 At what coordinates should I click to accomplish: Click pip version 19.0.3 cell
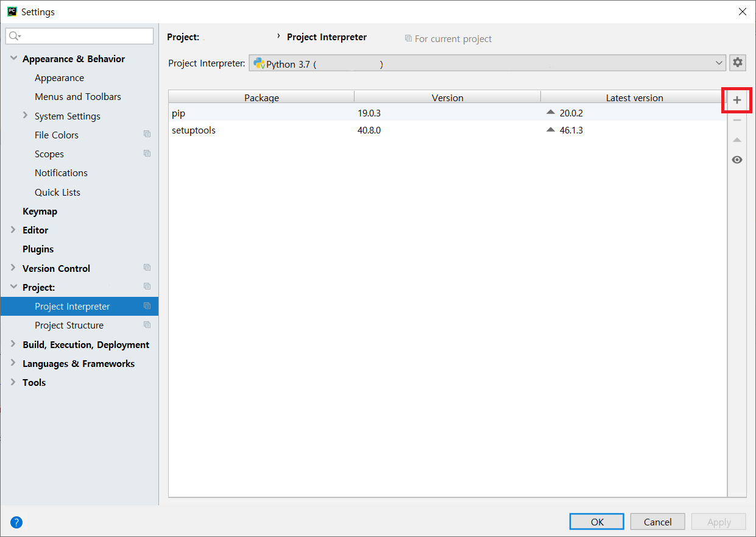tap(369, 113)
